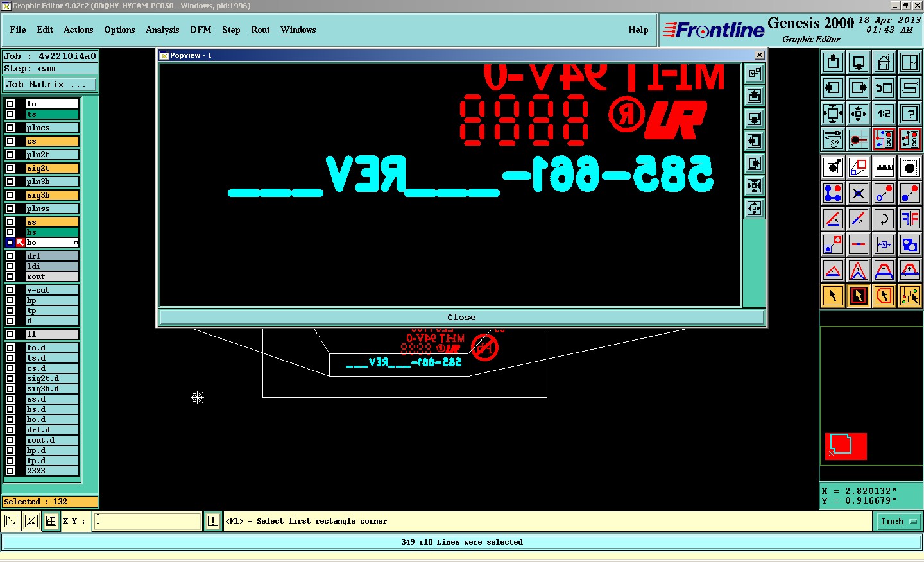Open the Edit menu
This screenshot has height=562, width=924.
pyautogui.click(x=45, y=30)
